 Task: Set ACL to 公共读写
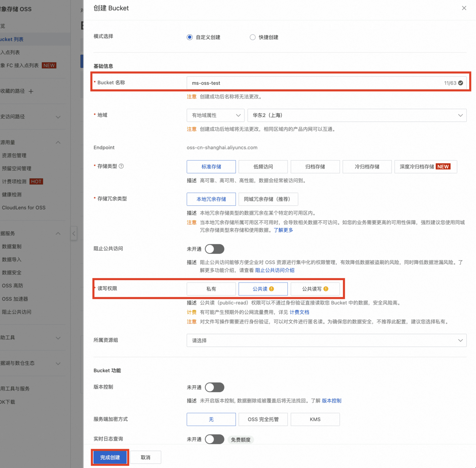click(x=315, y=289)
